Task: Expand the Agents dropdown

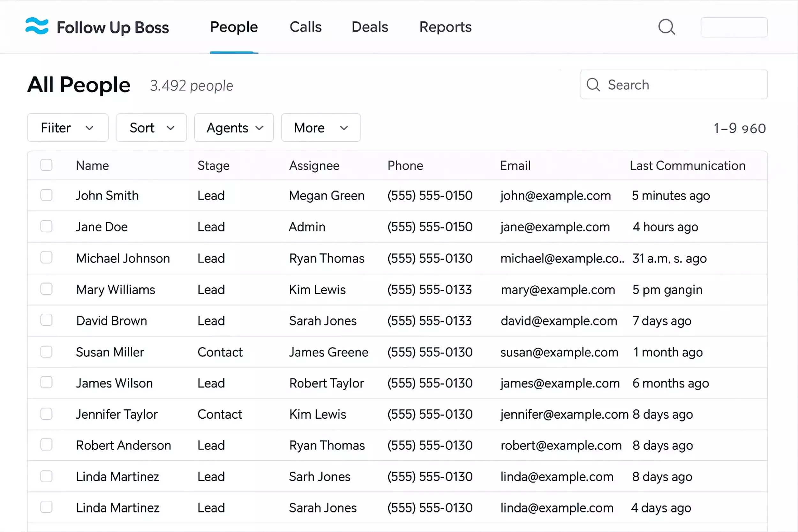Action: click(234, 128)
